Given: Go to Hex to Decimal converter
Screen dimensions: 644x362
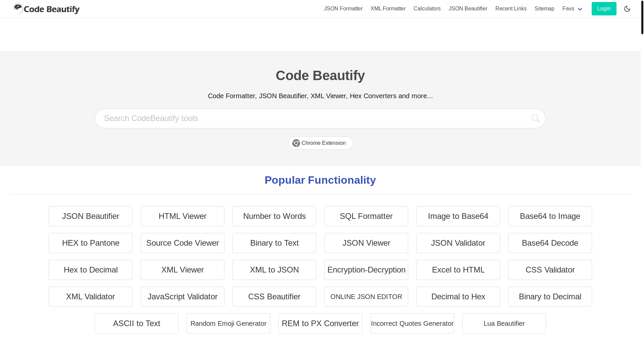Looking at the screenshot, I should [x=91, y=270].
